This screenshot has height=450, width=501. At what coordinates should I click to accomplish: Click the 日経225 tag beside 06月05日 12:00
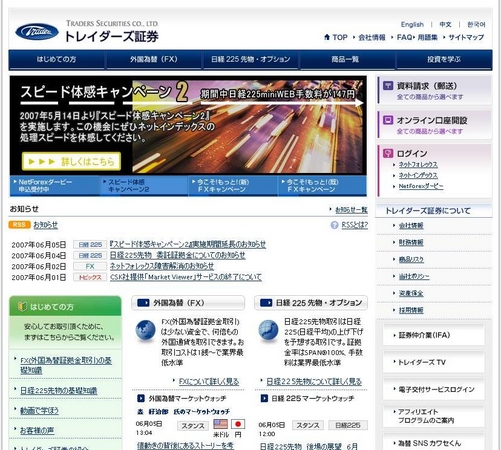pos(348,425)
